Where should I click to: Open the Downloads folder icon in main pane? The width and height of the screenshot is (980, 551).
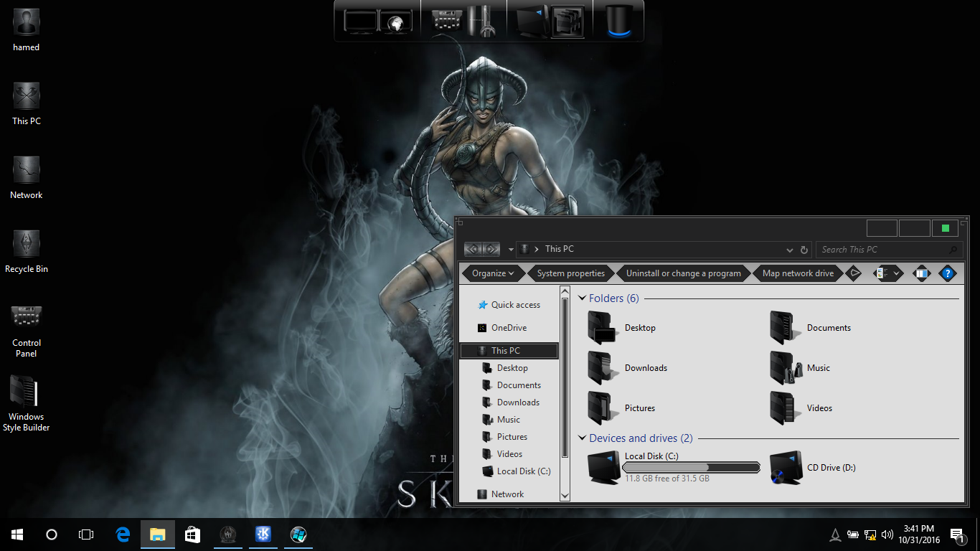[x=603, y=368]
